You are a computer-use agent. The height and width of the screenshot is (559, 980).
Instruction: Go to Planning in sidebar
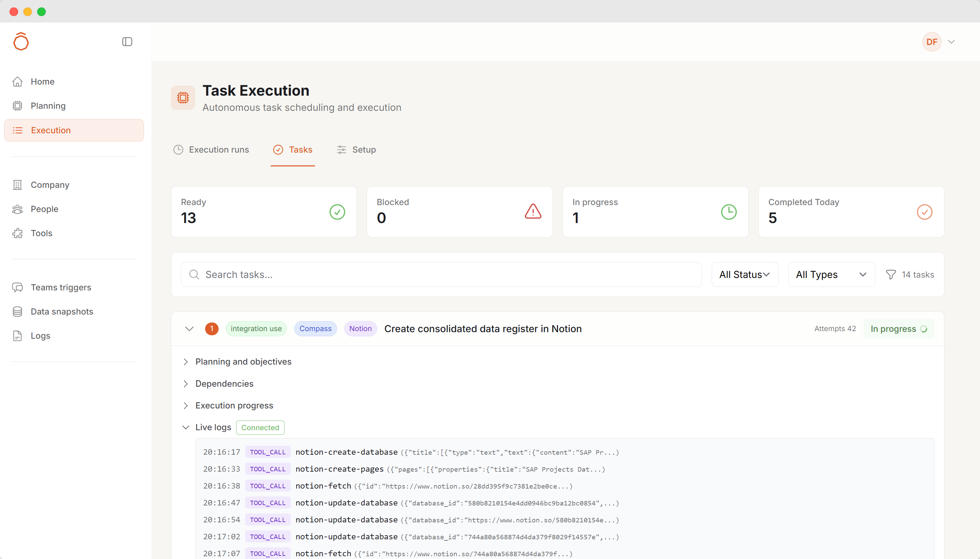coord(48,106)
